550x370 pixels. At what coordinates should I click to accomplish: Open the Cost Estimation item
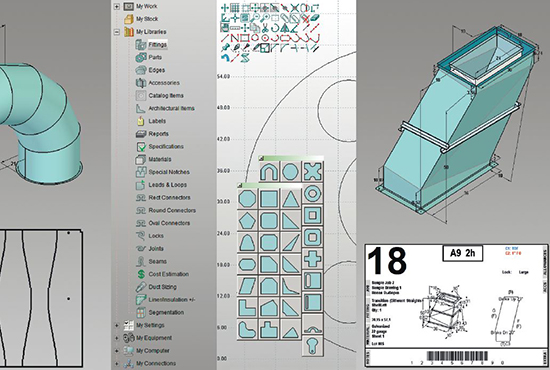pos(169,274)
